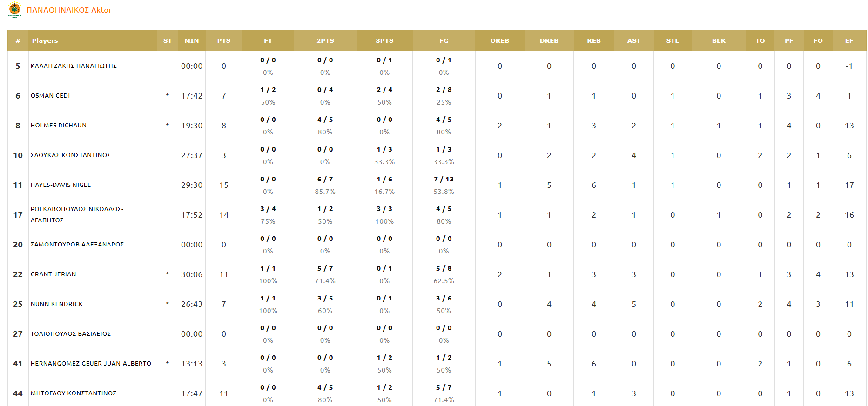
Task: Open HERNANGOMEZ-GEUER JUAN-ALBERTO player entry
Action: click(91, 364)
